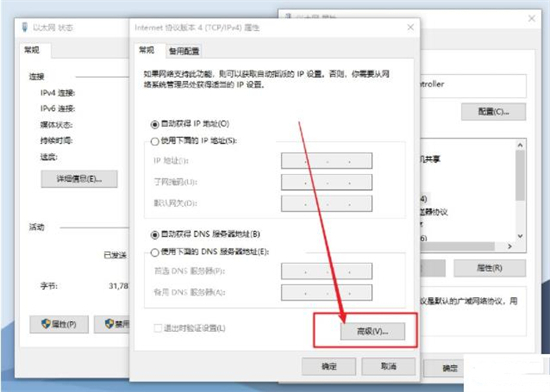Close the TCP/IPv4 properties dialog
The width and height of the screenshot is (550, 392).
coord(410,27)
